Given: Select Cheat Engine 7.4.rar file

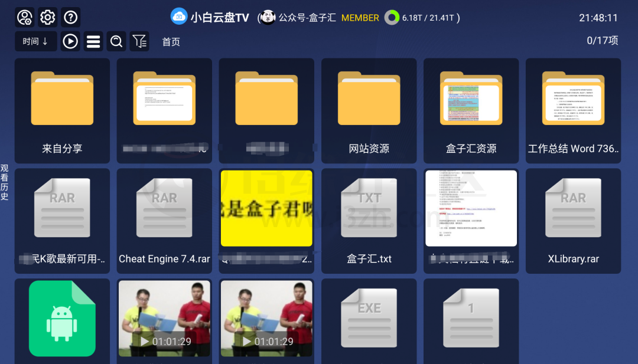Looking at the screenshot, I should 164,221.
